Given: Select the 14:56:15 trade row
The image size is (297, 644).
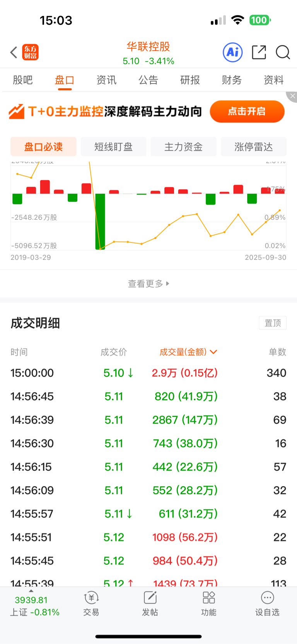Looking at the screenshot, I should pyautogui.click(x=148, y=467).
